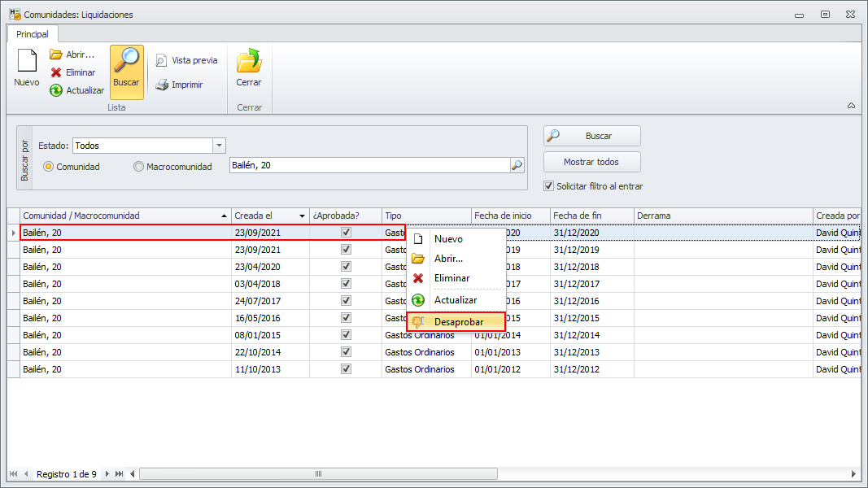This screenshot has height=488, width=868.
Task: Click the horizontal scrollbar thumb at the bottom
Action: coord(318,473)
